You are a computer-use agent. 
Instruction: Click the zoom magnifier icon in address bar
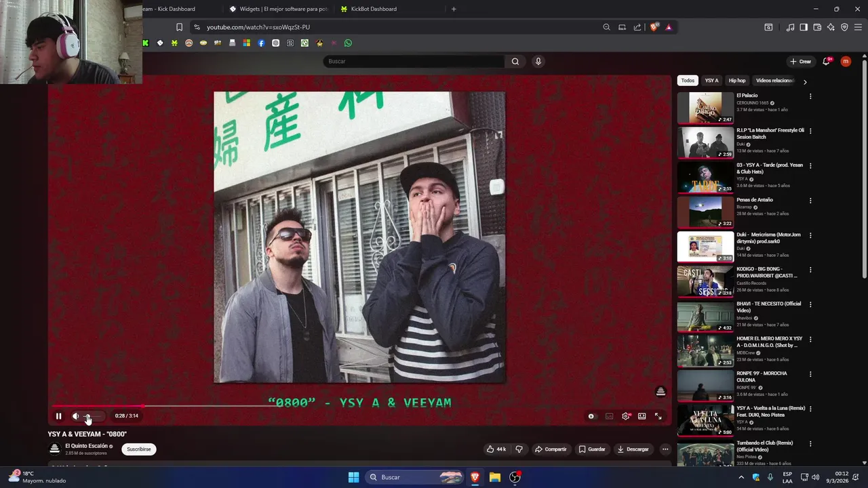click(x=606, y=27)
